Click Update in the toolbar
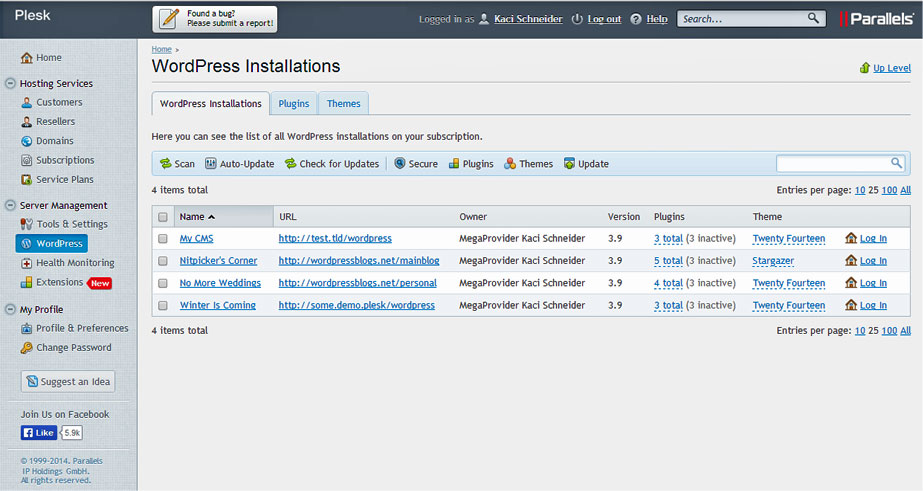 pyautogui.click(x=586, y=164)
